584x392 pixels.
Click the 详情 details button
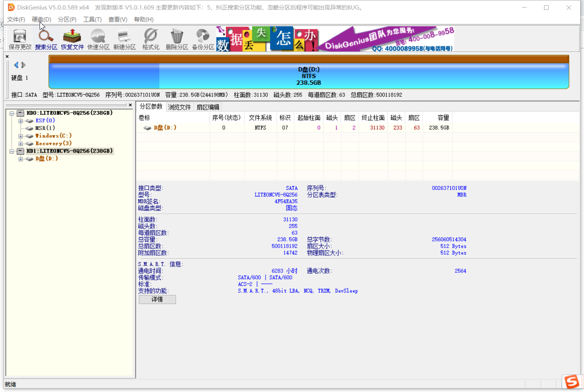point(157,300)
